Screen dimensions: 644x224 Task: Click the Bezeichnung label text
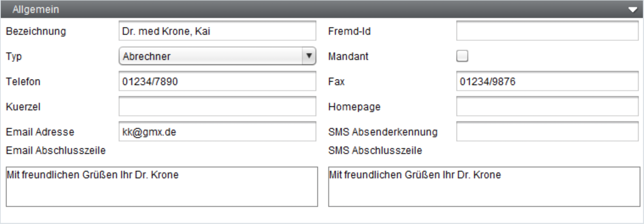[36, 31]
